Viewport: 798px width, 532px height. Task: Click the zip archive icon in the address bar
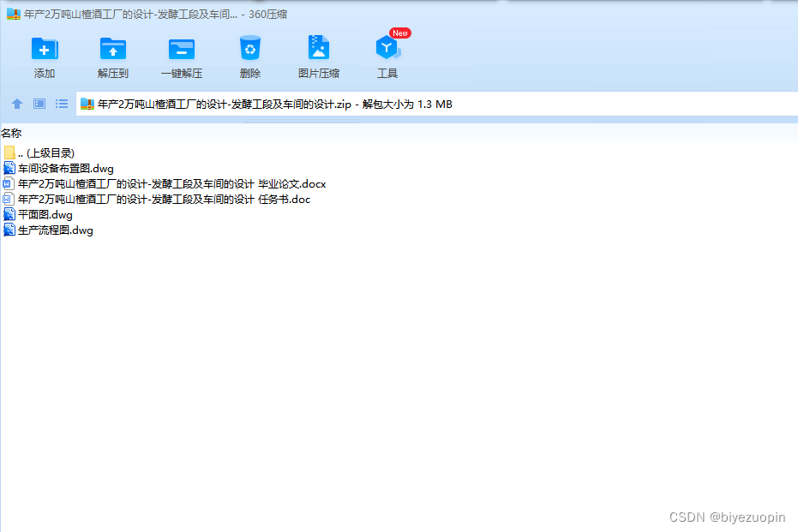pyautogui.click(x=87, y=105)
